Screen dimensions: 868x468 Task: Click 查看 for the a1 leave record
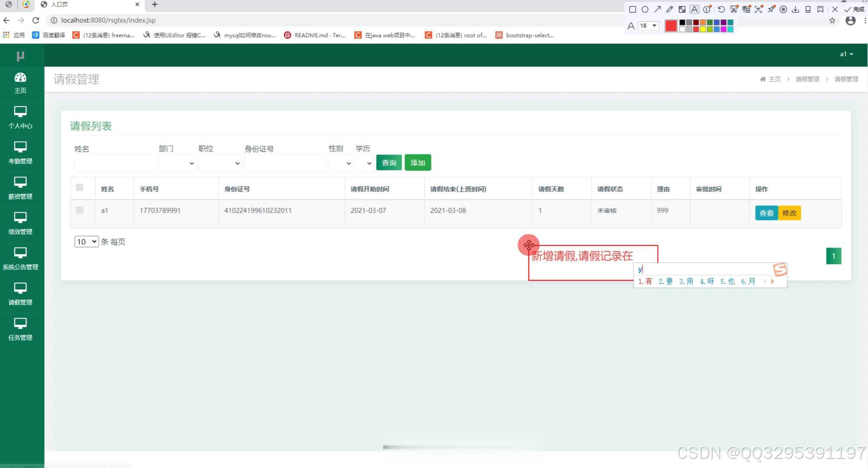point(767,213)
